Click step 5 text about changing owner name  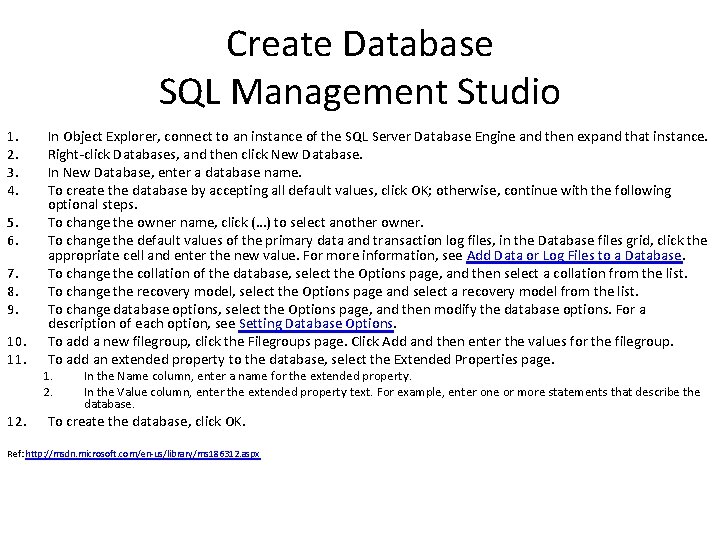pyautogui.click(x=236, y=223)
